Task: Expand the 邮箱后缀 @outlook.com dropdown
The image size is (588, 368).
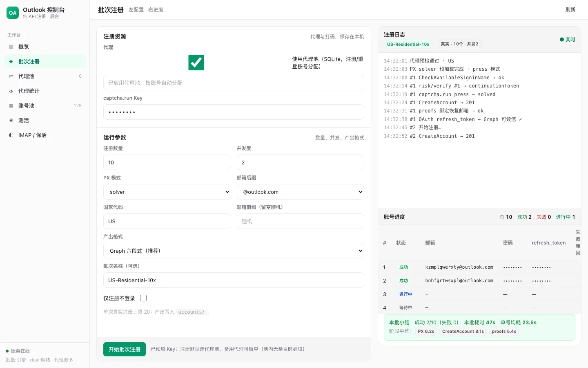Action: (301, 192)
